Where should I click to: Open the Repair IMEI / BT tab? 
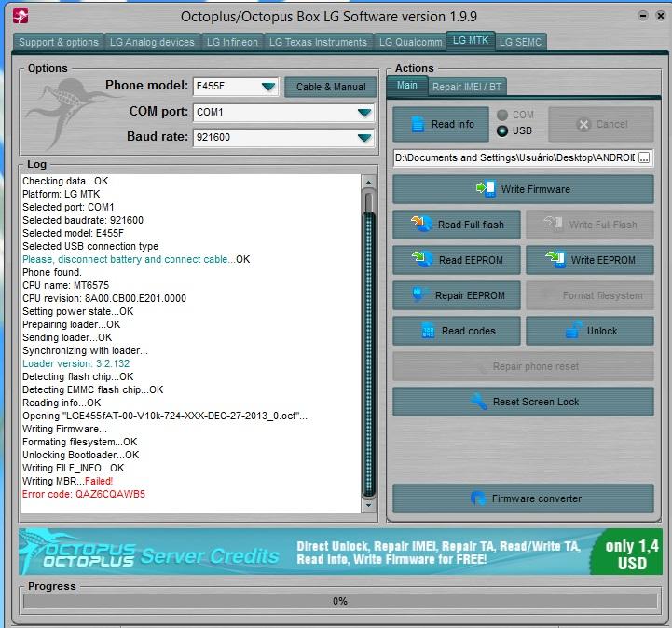tap(467, 87)
